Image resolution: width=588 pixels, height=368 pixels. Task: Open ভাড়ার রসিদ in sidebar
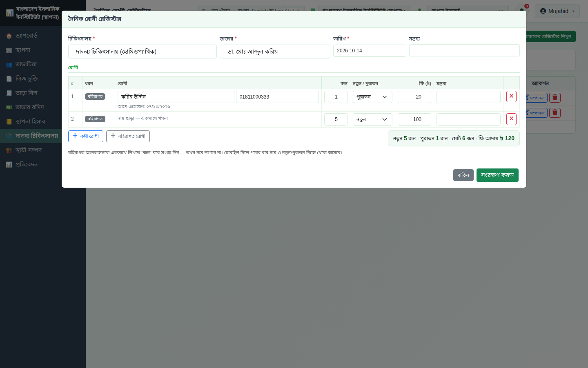(31, 107)
